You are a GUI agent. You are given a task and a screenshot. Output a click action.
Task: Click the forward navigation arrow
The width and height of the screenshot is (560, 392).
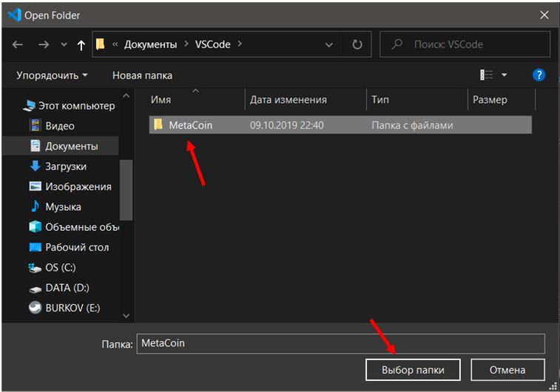point(43,45)
